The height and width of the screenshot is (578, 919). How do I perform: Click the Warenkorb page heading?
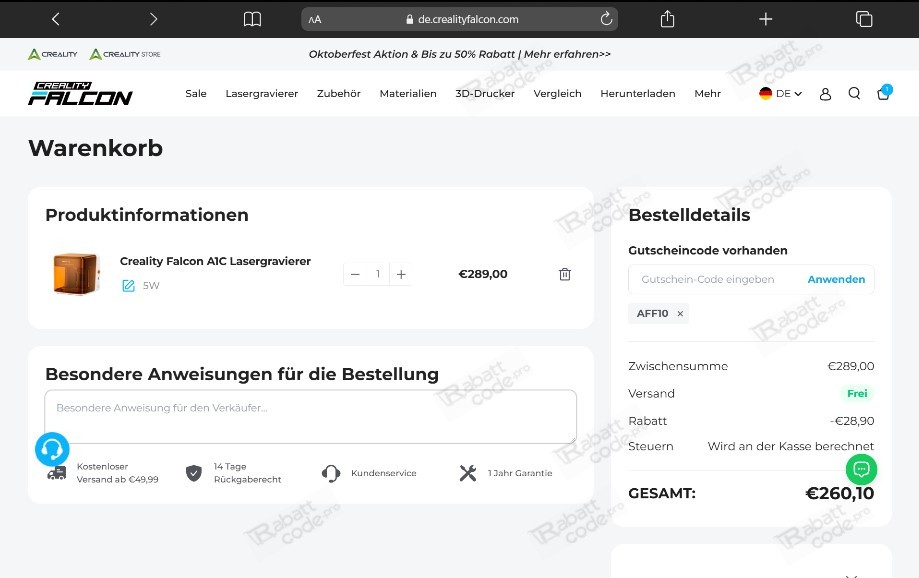tap(96, 148)
